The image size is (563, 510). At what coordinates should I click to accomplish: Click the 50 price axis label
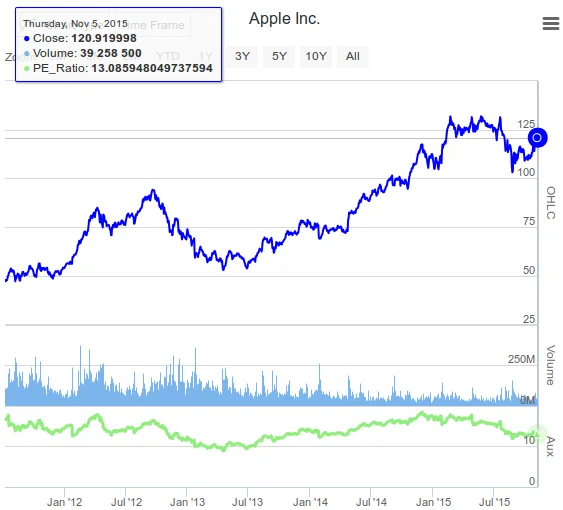point(529,270)
